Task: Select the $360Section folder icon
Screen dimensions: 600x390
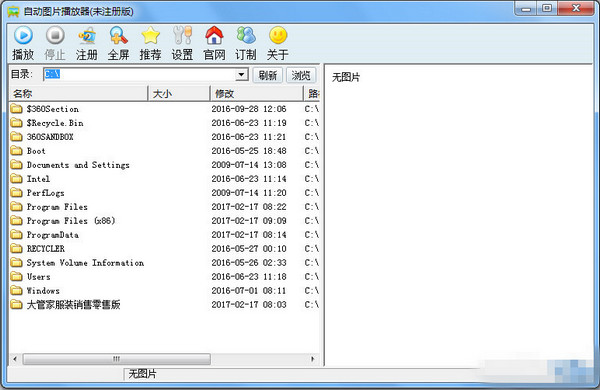Action: [x=16, y=109]
